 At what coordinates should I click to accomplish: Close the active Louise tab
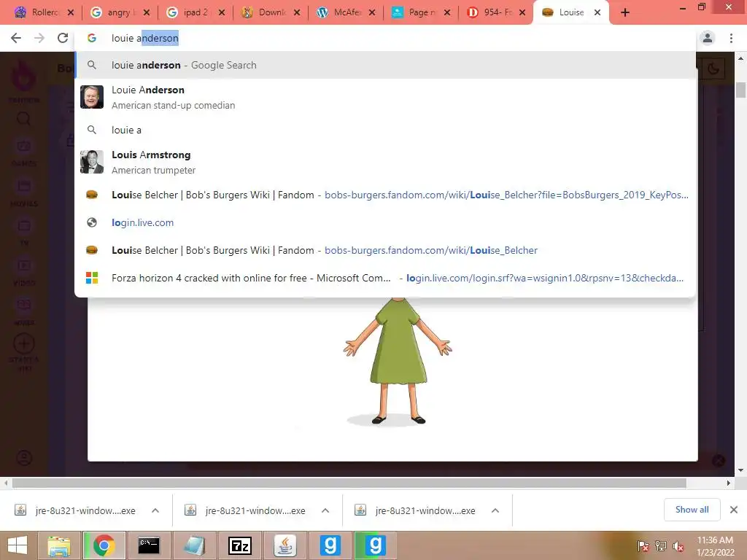point(597,13)
